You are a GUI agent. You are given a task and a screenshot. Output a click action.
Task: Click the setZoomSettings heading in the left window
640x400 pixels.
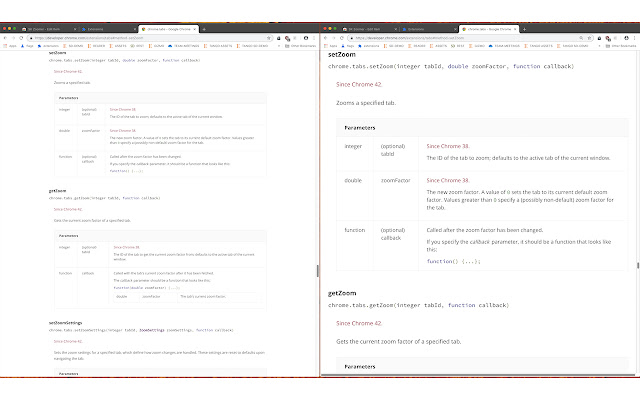tap(65, 323)
